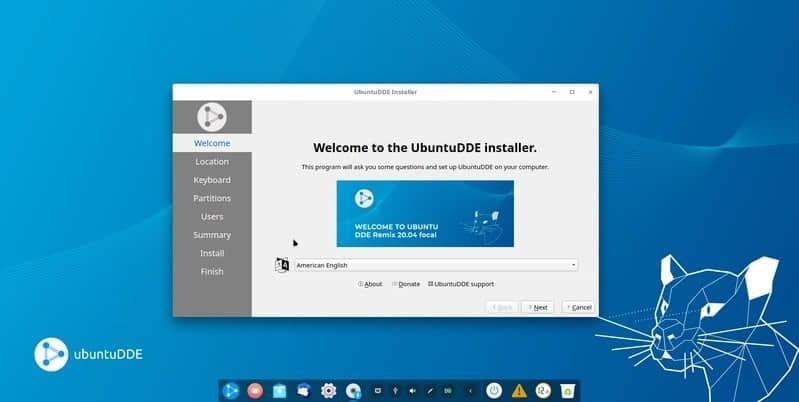Image resolution: width=799 pixels, height=402 pixels.
Task: Open the UbuntuDDE support link
Action: pyautogui.click(x=462, y=284)
